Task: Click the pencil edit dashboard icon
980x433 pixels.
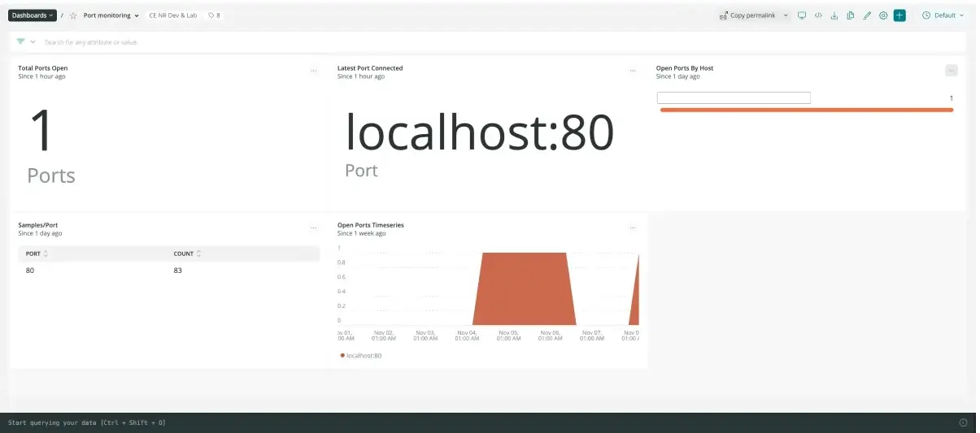Action: click(867, 15)
